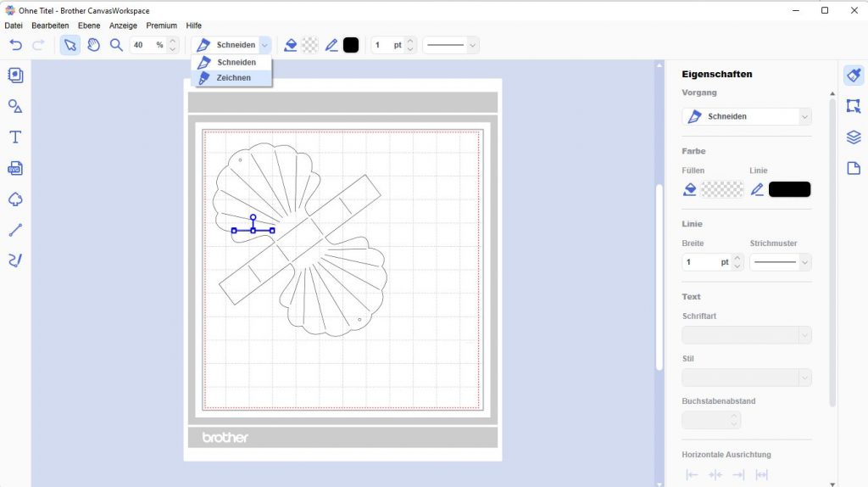Click the rotation handle of selected line
The image size is (868, 487).
pyautogui.click(x=253, y=217)
